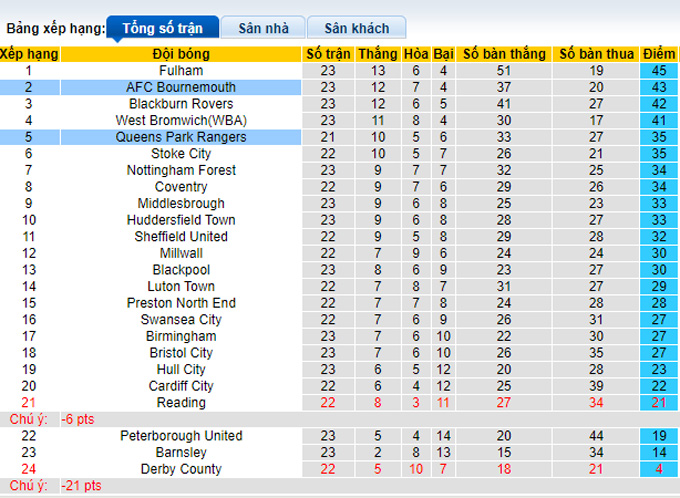Switch to the Tổng số trận tab
The height and width of the screenshot is (498, 680).
point(159,28)
